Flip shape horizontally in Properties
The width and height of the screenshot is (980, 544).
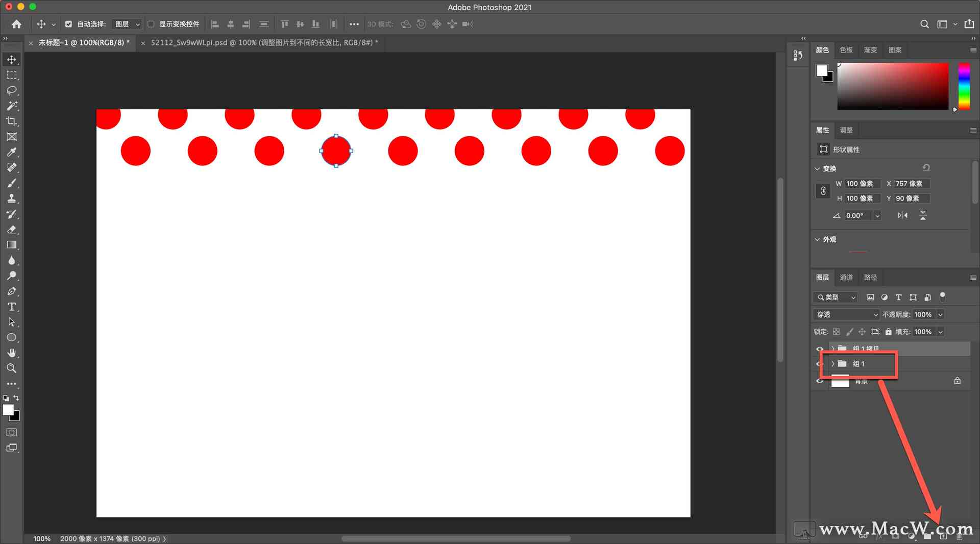903,215
